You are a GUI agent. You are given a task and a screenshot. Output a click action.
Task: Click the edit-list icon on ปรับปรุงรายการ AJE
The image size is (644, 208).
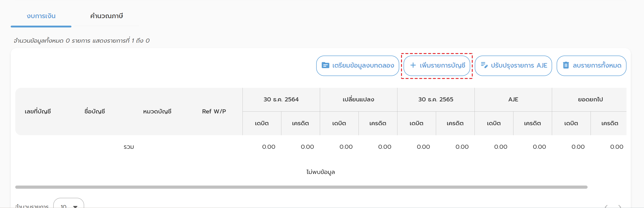(x=484, y=65)
